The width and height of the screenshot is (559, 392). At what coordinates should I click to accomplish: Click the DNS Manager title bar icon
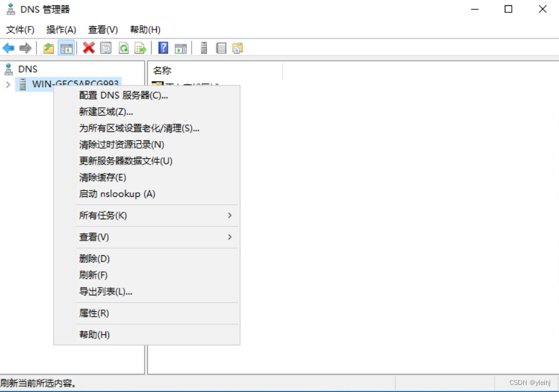point(11,9)
